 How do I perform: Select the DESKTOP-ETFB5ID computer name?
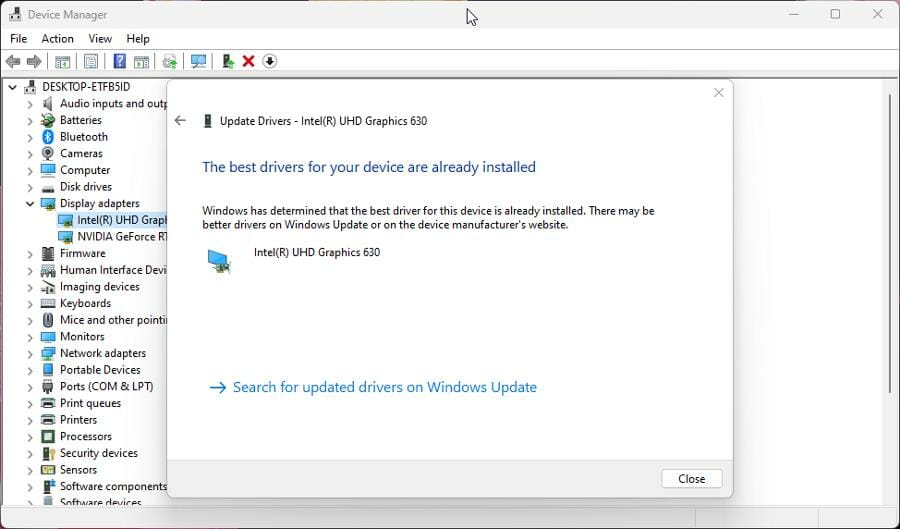pyautogui.click(x=86, y=87)
